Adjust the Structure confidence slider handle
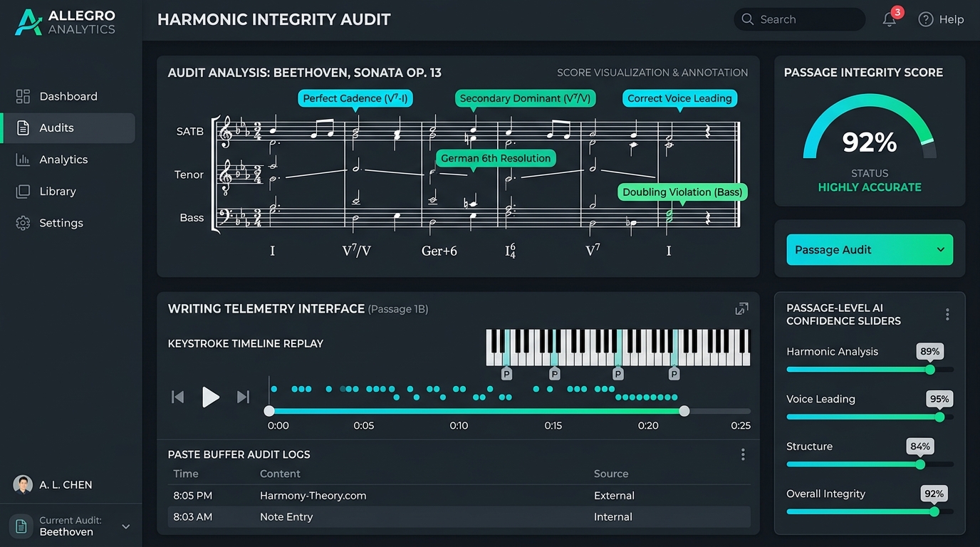 (x=920, y=464)
